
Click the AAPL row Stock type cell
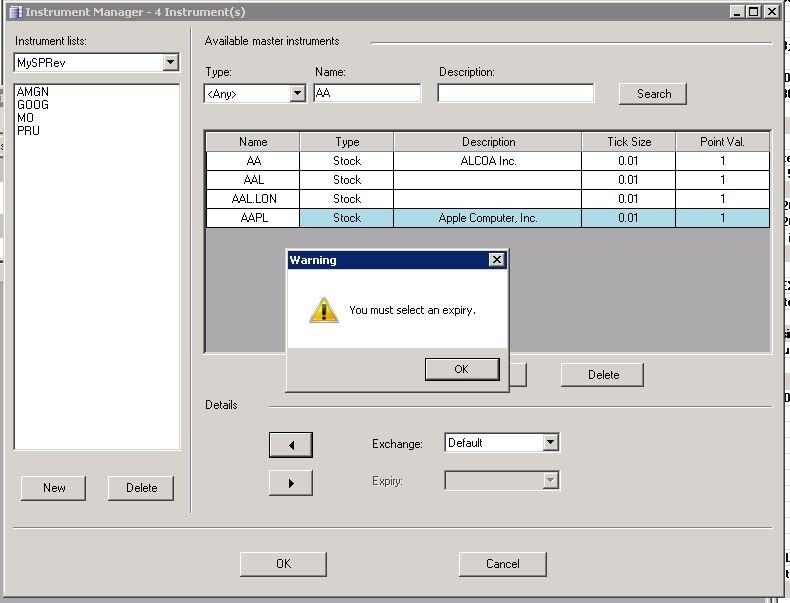point(347,218)
